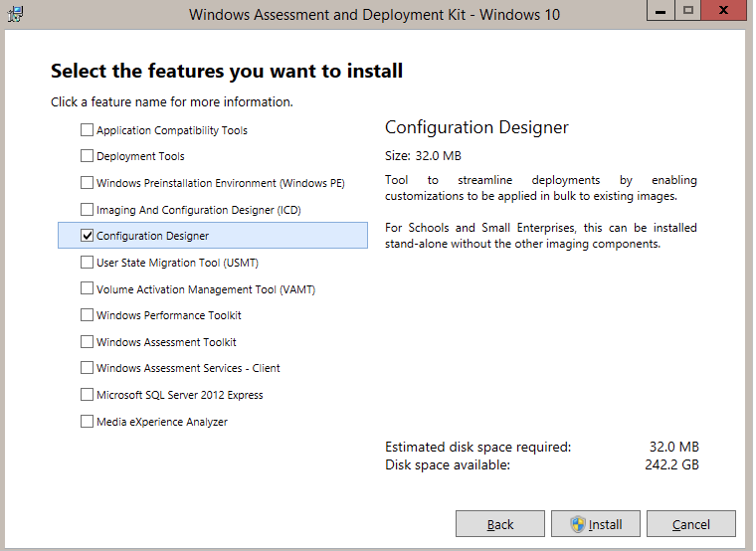The width and height of the screenshot is (756, 551).
Task: Uncheck the Configuration Designer checkbox
Action: [87, 236]
